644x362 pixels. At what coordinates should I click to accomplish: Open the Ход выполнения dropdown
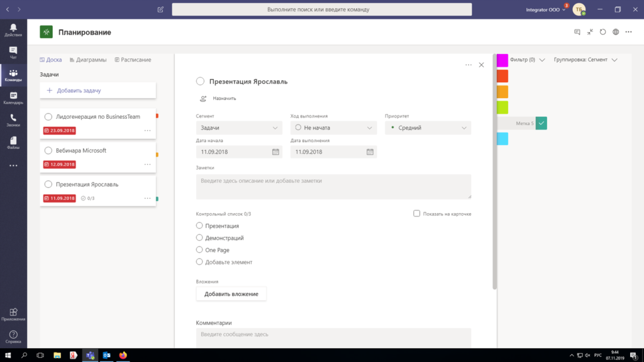(333, 128)
